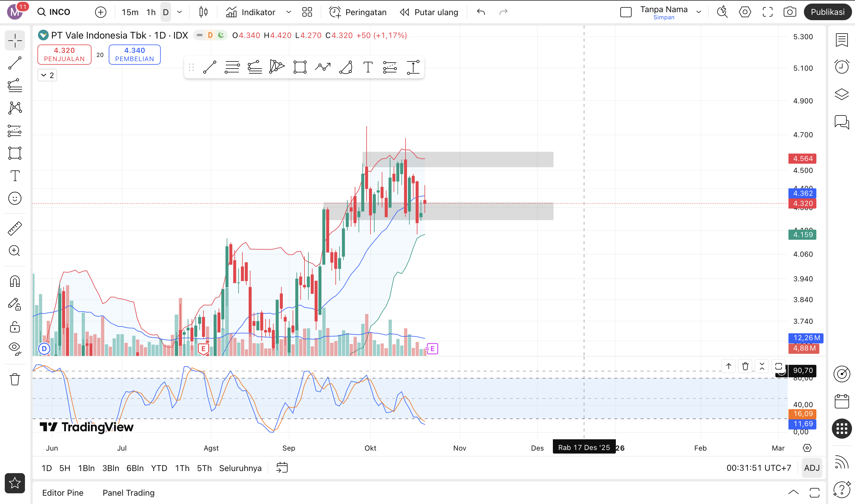855x504 pixels.
Task: Switch to Panel Trading tab
Action: (x=128, y=493)
